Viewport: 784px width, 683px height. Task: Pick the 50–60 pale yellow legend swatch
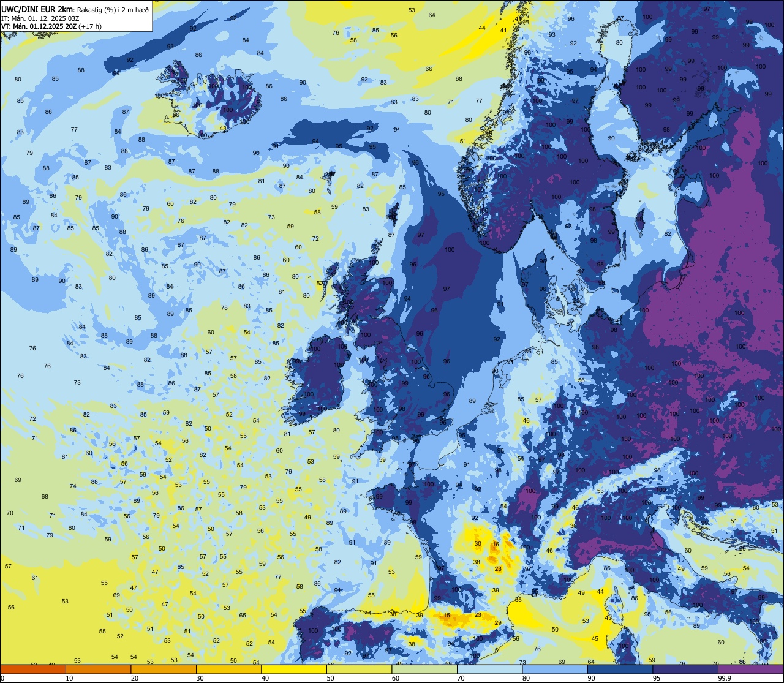point(359,669)
